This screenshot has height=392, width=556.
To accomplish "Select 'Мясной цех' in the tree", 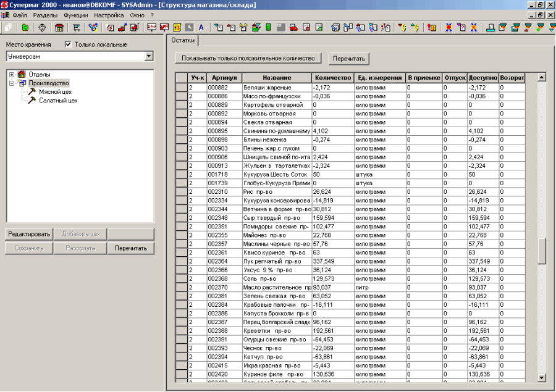I will point(55,92).
